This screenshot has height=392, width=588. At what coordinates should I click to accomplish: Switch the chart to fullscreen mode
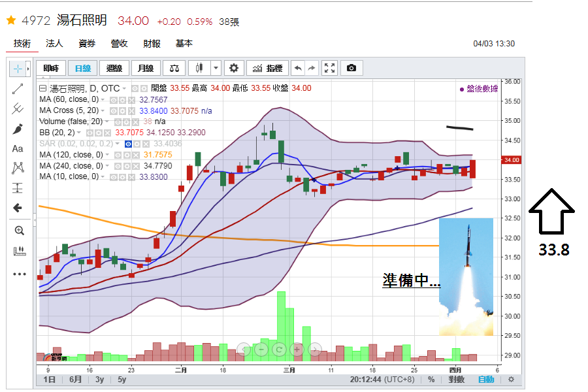point(329,68)
